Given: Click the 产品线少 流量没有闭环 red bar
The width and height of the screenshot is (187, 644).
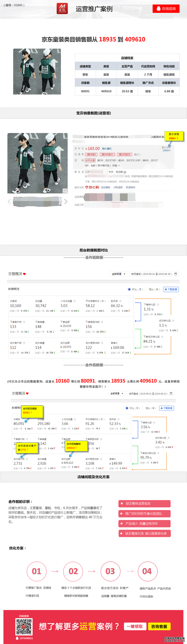Looking at the screenshot, I should point(144,523).
